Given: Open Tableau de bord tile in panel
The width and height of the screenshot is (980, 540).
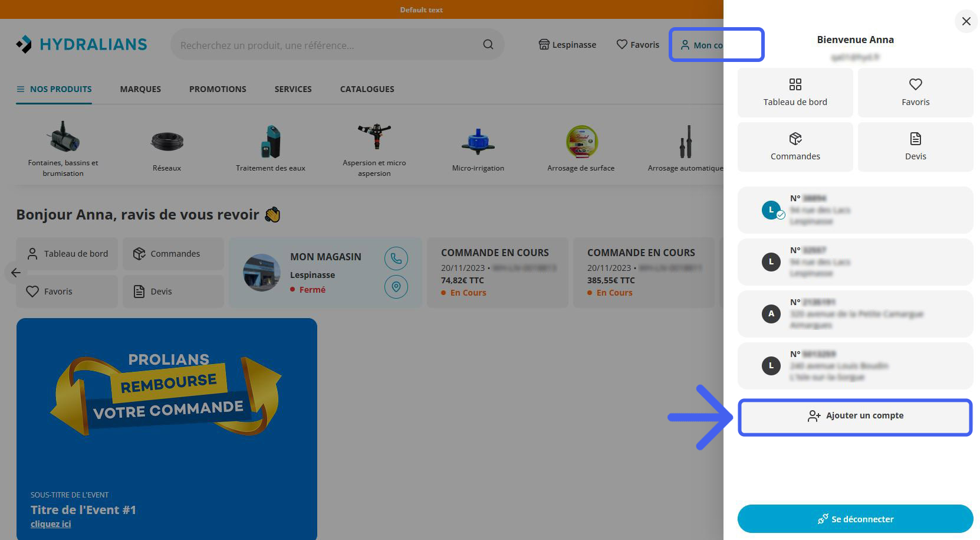Looking at the screenshot, I should [x=795, y=93].
